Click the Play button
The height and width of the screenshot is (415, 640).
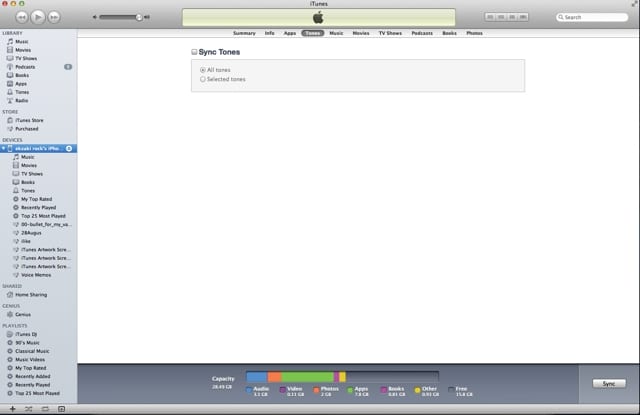click(38, 17)
